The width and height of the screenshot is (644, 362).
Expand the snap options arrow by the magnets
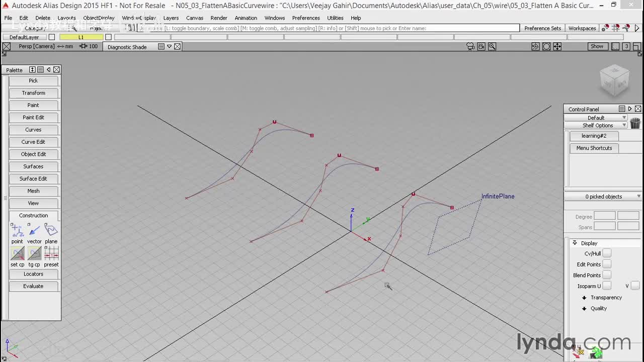(637, 28)
